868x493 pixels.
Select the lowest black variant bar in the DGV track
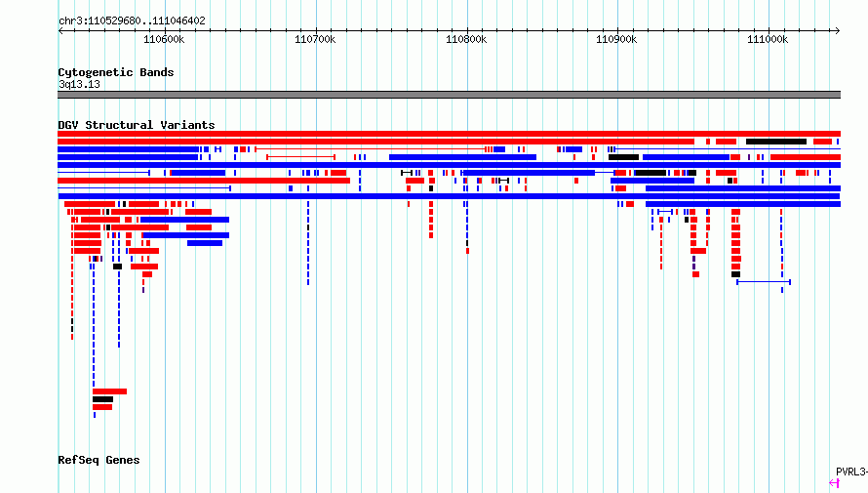(x=103, y=399)
